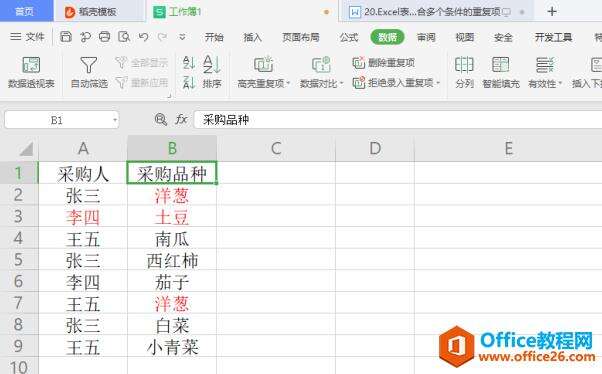This screenshot has height=374, width=602.
Task: Select column E header
Action: [x=508, y=148]
